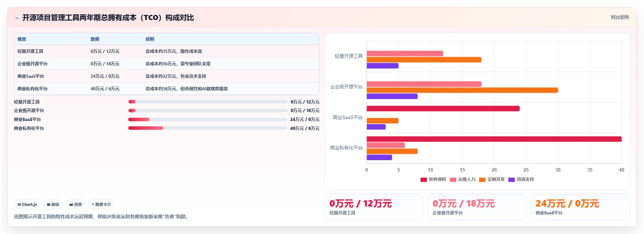Click the 商业SaaS平台 progress bar
The width and height of the screenshot is (644, 234).
tap(208, 119)
